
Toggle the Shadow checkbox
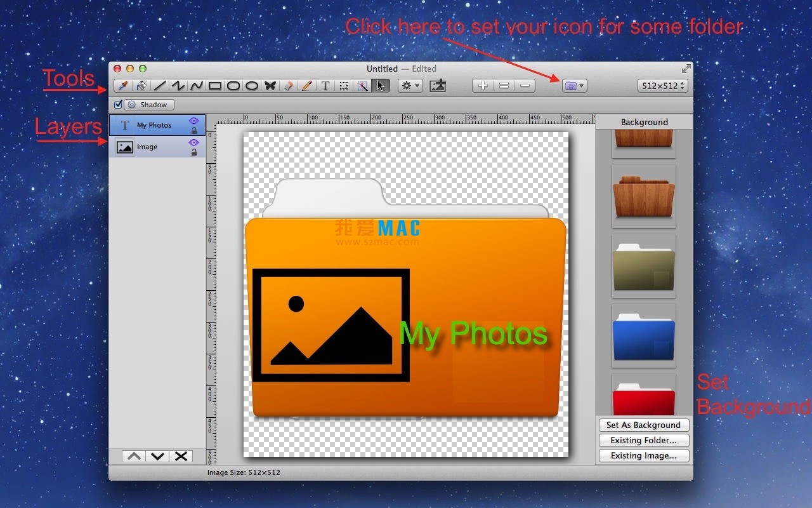(x=118, y=104)
